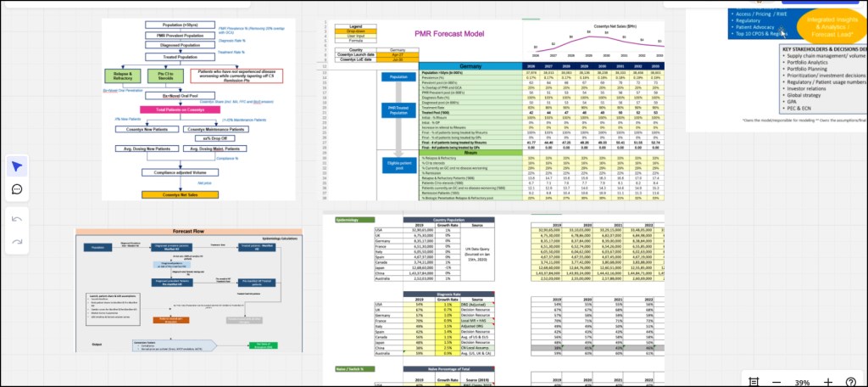
Task: Select the cursor pointer tool
Action: click(x=17, y=165)
